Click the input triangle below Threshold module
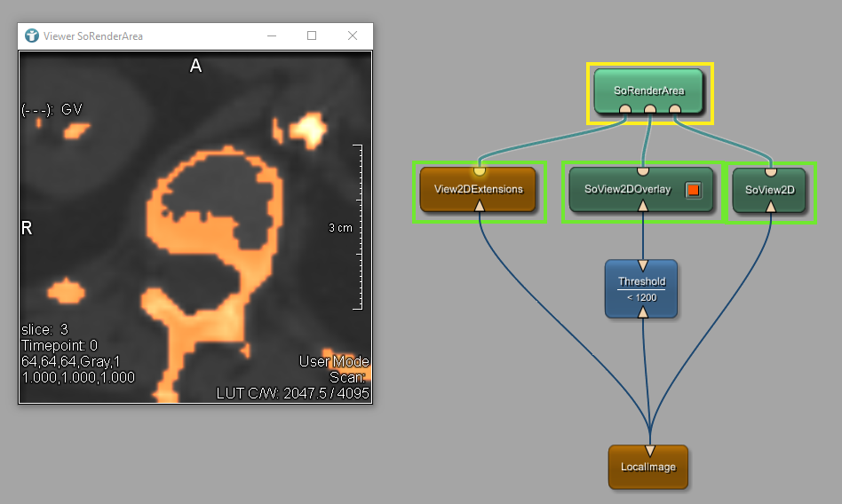 [642, 312]
